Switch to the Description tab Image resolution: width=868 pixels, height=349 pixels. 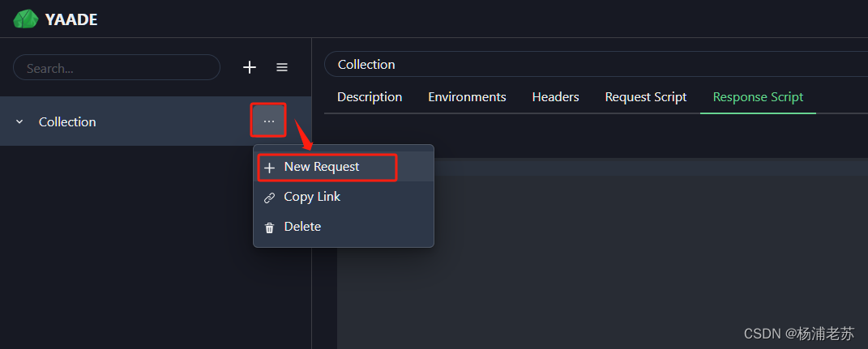click(370, 97)
